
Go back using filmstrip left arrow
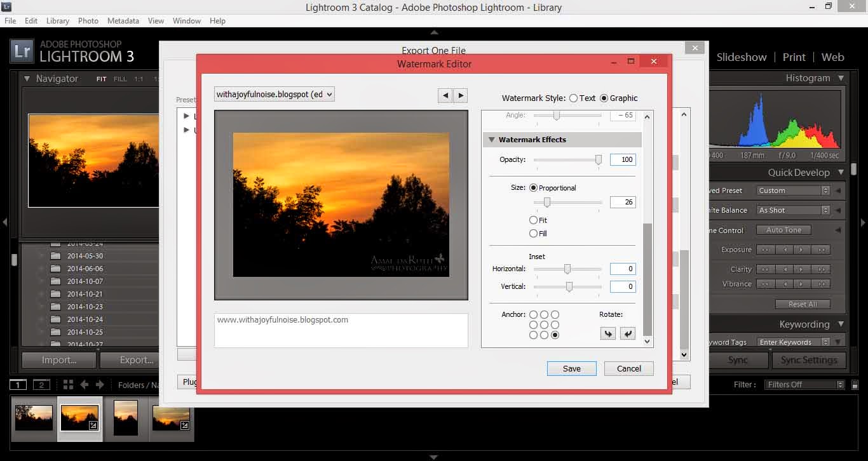(x=84, y=385)
